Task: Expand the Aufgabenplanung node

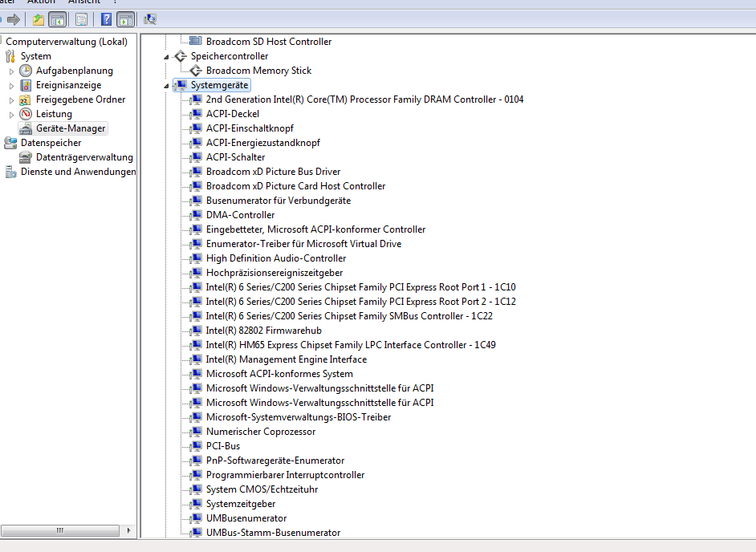Action: tap(11, 71)
